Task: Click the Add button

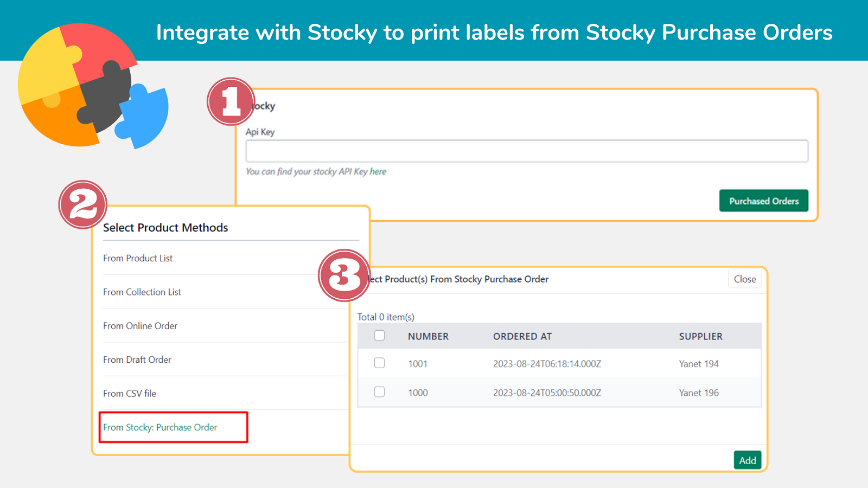Action: point(747,460)
